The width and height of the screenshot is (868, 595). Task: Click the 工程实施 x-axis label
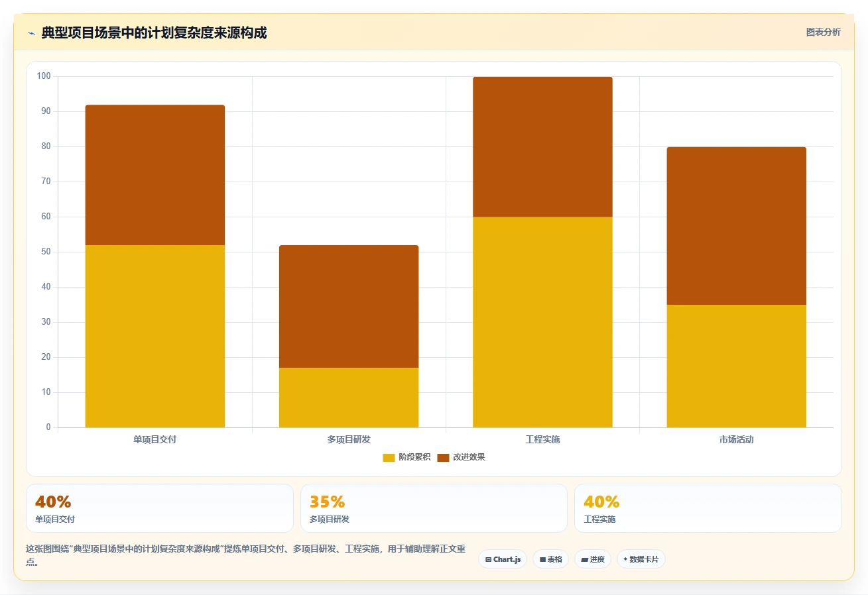coord(542,439)
